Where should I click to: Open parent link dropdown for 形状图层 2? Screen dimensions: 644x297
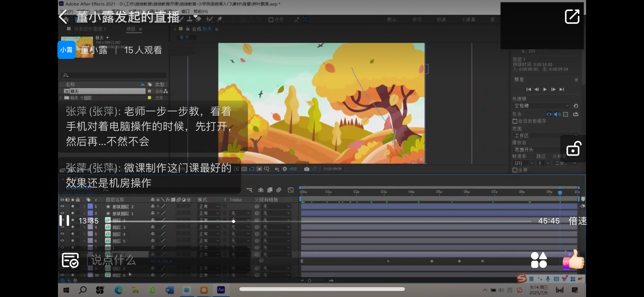point(276,206)
